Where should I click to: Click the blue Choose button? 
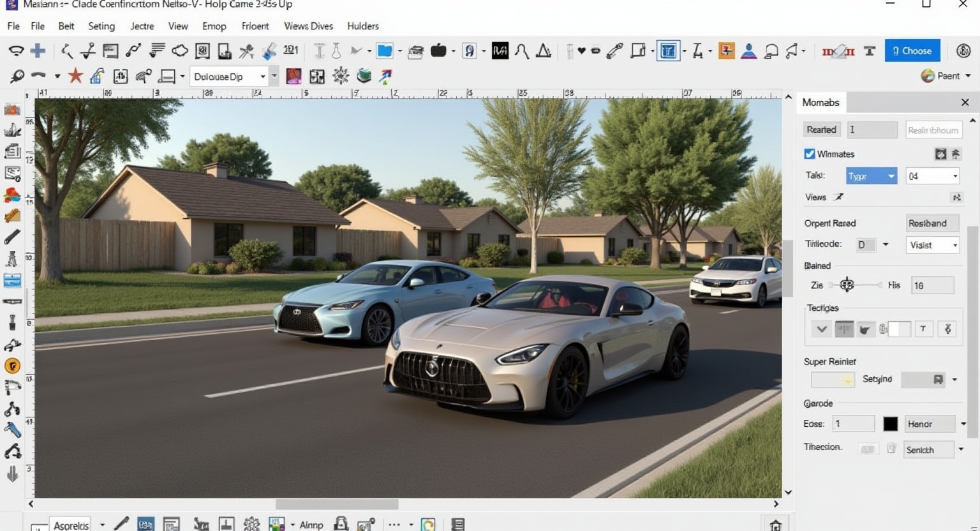pos(912,51)
